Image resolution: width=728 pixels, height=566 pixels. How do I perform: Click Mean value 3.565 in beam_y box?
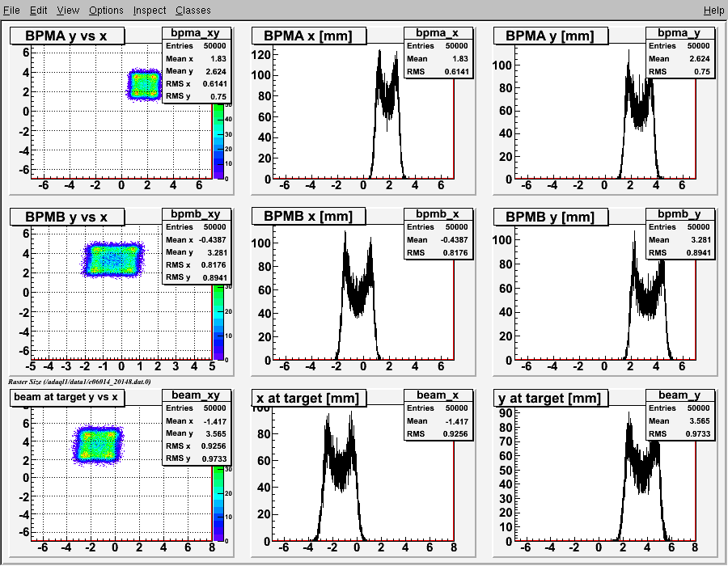pos(700,421)
